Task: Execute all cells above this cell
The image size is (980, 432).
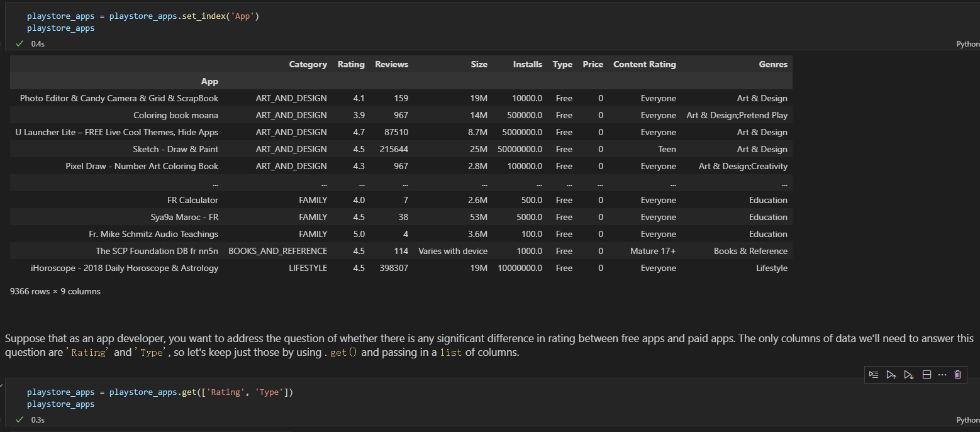Action: pyautogui.click(x=891, y=374)
